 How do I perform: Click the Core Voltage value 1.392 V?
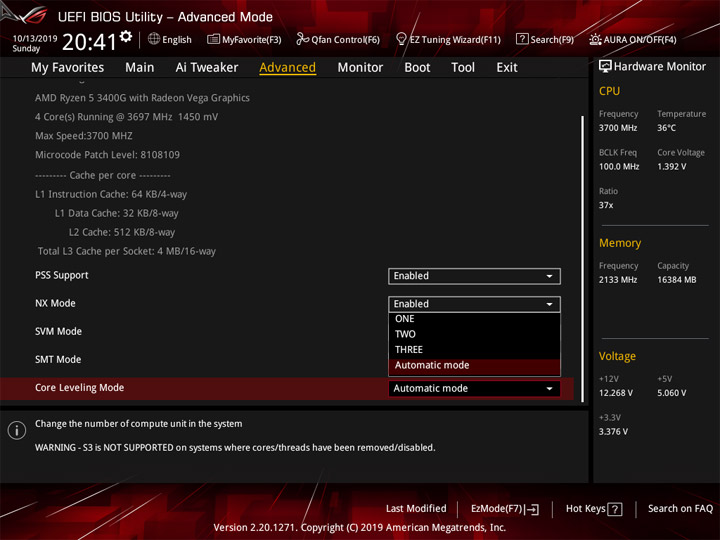[671, 167]
